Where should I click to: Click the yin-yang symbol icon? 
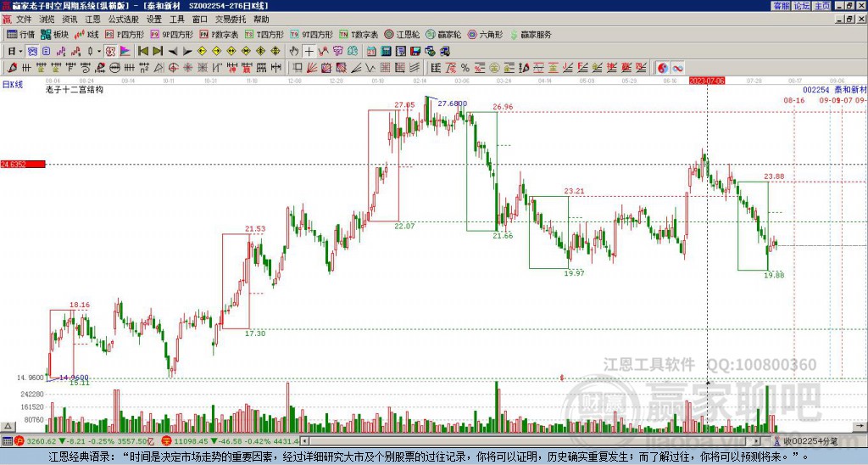click(662, 68)
